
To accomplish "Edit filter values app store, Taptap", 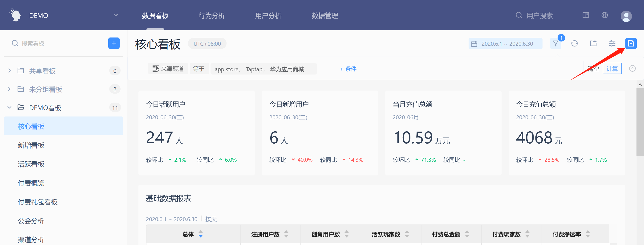I will 264,69.
